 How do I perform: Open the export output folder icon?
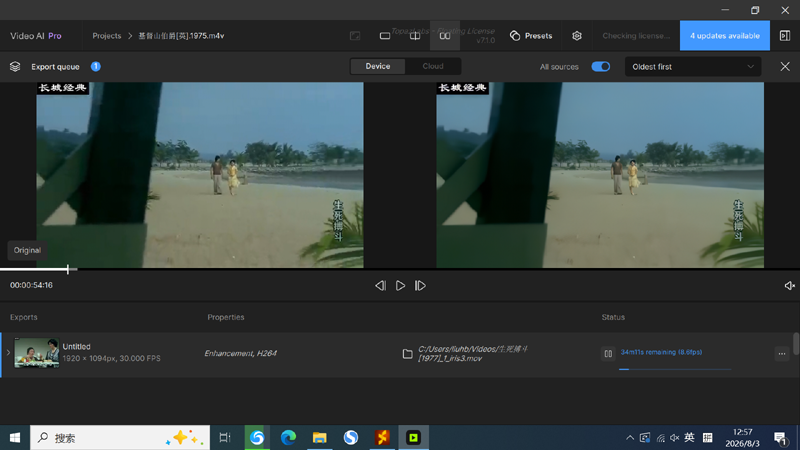click(407, 354)
